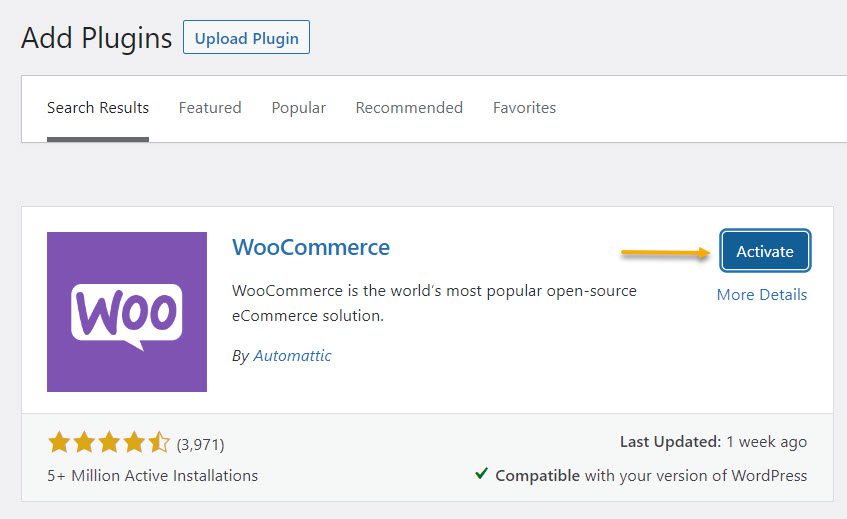
Task: Select 'Compatible with your version of WordPress'
Action: 651,475
